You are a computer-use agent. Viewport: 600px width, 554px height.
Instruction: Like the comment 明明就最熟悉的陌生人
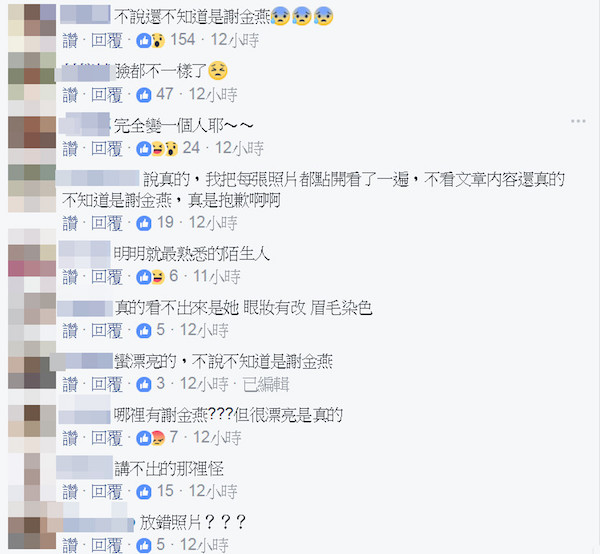(x=70, y=277)
